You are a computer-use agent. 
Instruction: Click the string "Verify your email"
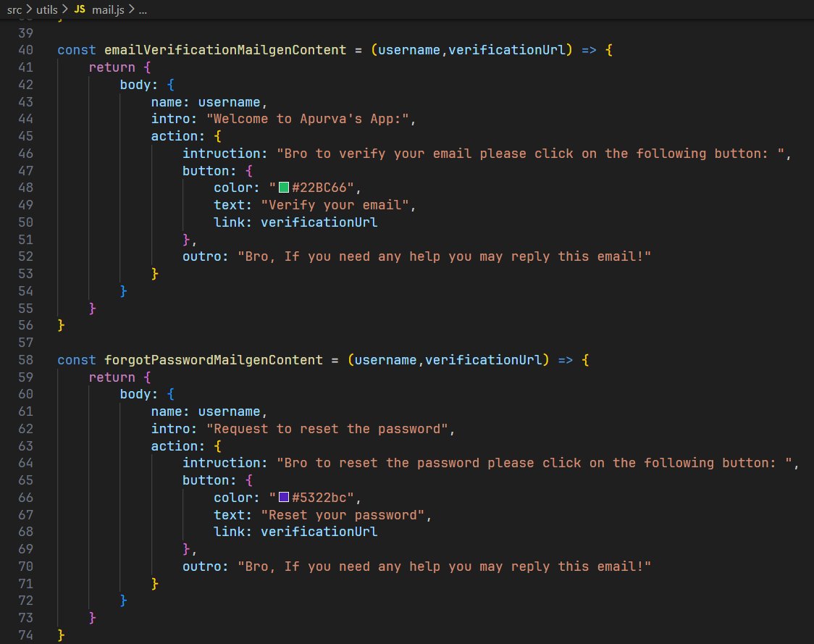click(335, 205)
